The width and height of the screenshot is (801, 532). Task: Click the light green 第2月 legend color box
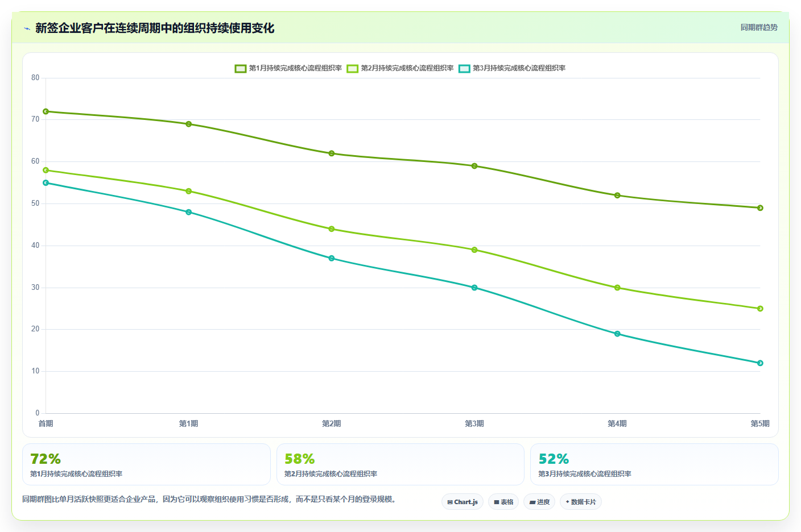[353, 68]
